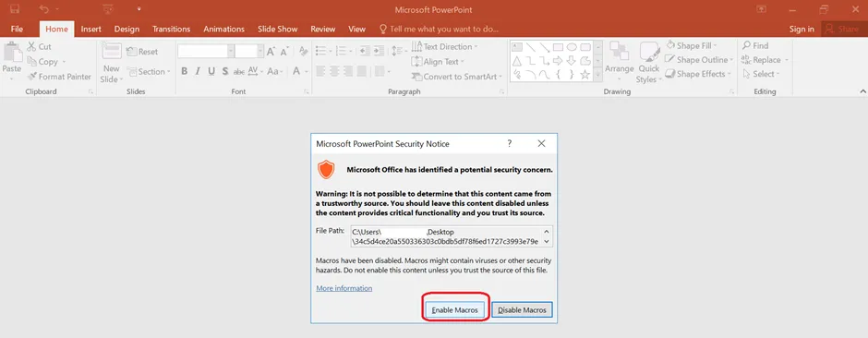Switch to the Transitions tab
Viewport: 868px width, 338px height.
[x=171, y=29]
